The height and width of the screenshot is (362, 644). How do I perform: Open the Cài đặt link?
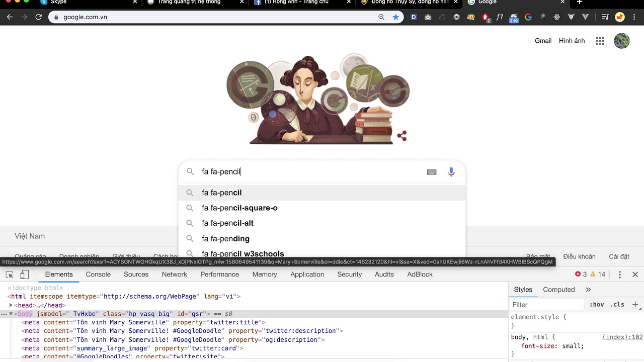point(619,256)
